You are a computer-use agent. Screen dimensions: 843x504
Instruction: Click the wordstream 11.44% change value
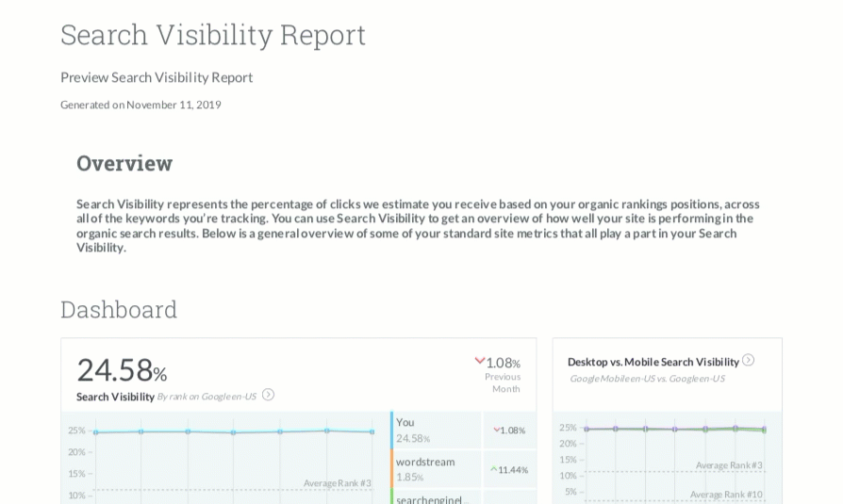coord(512,469)
